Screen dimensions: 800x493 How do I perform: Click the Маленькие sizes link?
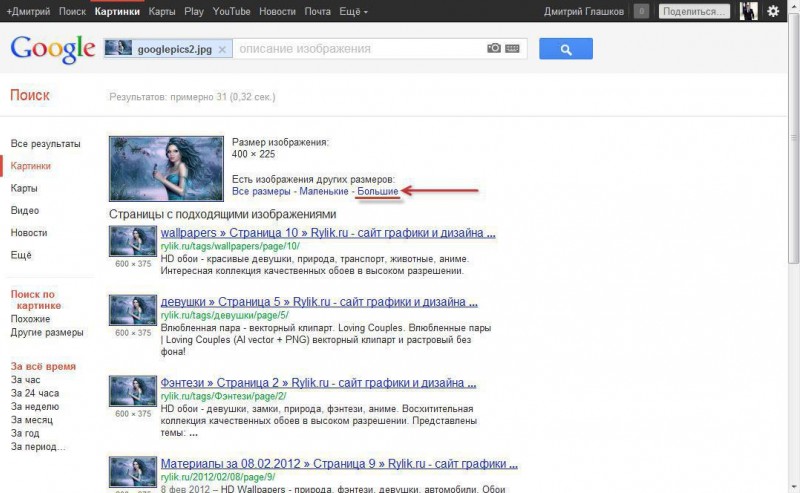[x=323, y=191]
